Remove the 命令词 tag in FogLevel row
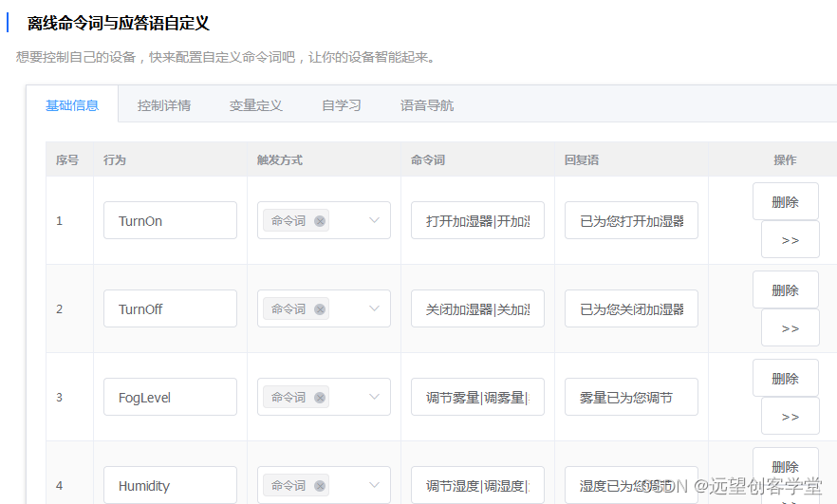Image resolution: width=837 pixels, height=504 pixels. click(x=320, y=397)
